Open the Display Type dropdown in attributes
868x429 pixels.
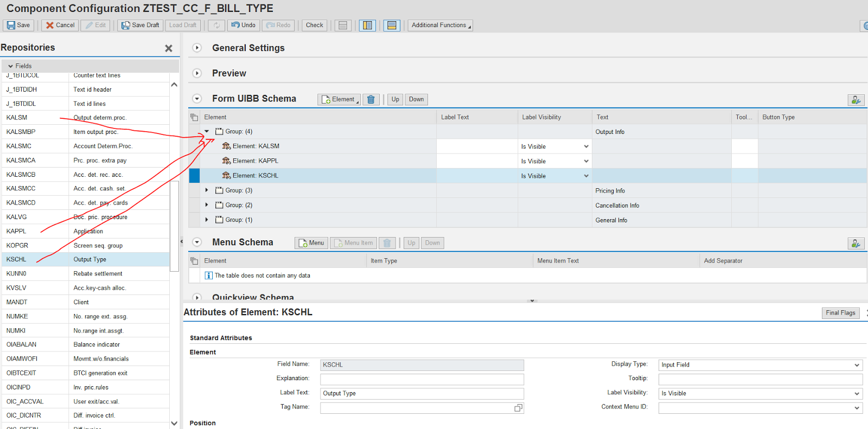coord(857,365)
